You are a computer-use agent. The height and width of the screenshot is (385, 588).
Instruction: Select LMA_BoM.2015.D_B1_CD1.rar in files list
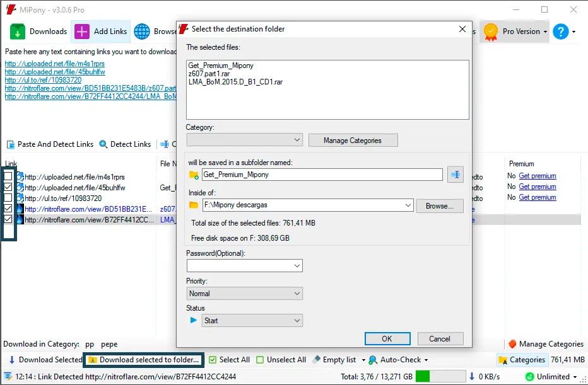[x=235, y=82]
